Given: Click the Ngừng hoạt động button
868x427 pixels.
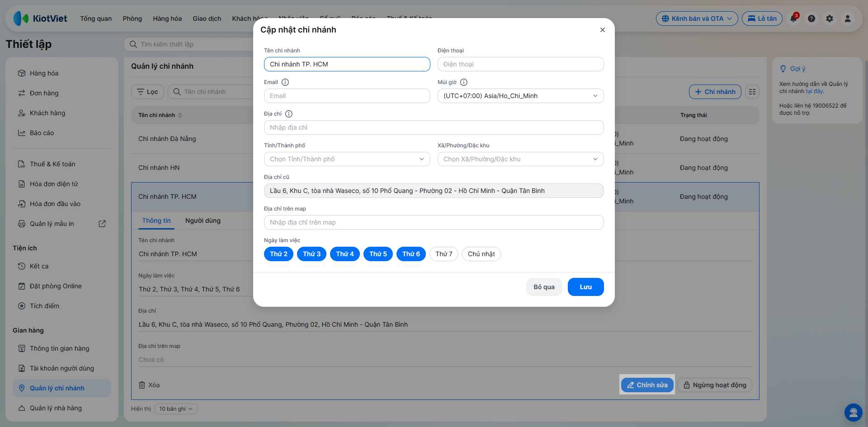Looking at the screenshot, I should [714, 385].
